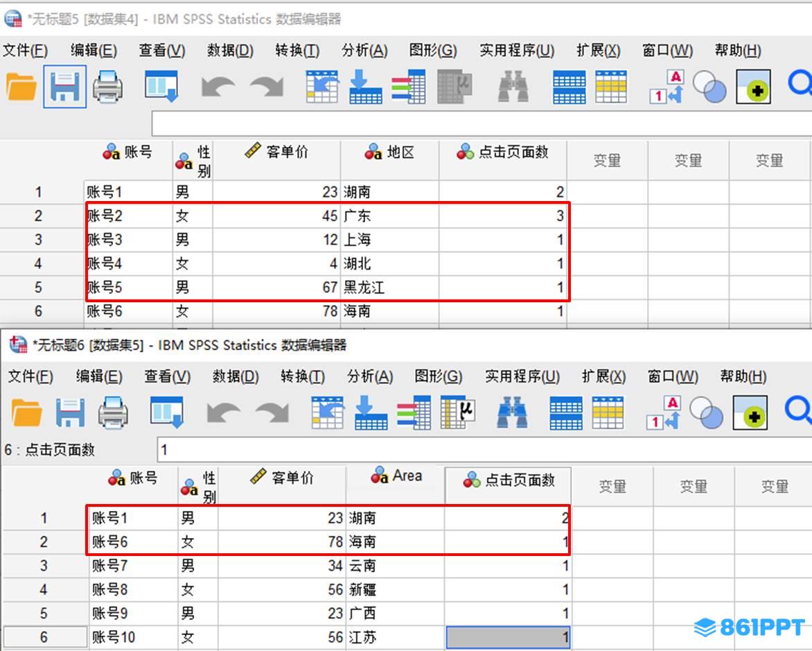This screenshot has width=812, height=651.
Task: Select Area column header in lower window
Action: 396,485
